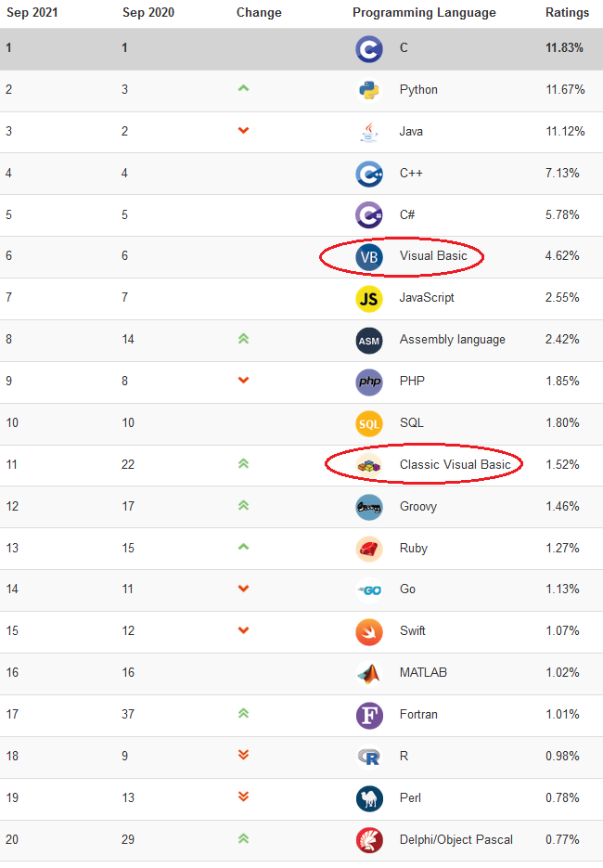Click the MATLAB language name

(423, 673)
